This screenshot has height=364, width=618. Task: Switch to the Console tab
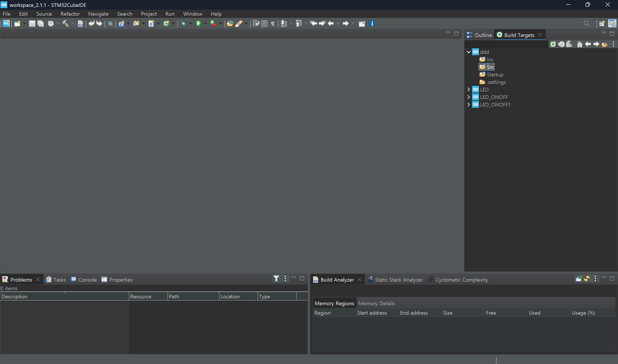(84, 280)
